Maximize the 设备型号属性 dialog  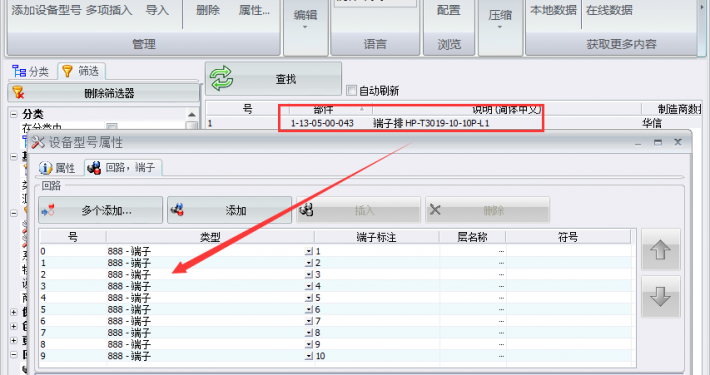658,142
